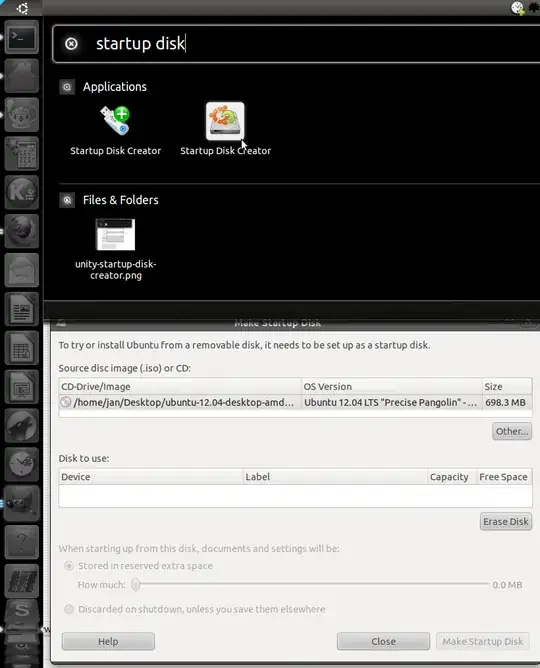
Task: Click the Make Startup Disk button
Action: pos(483,641)
